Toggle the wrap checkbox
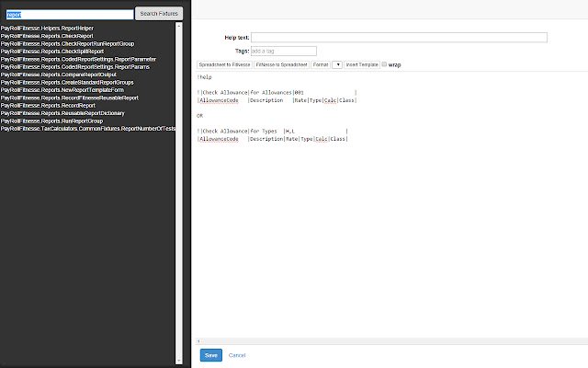 pyautogui.click(x=384, y=64)
